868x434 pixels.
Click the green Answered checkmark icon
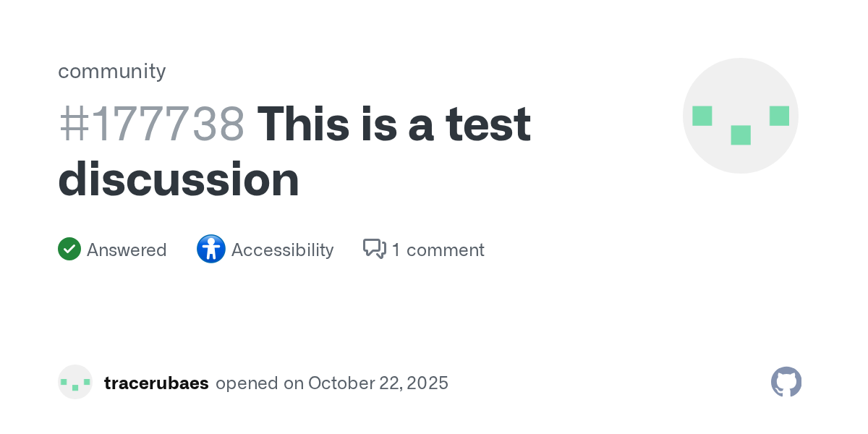(x=69, y=250)
